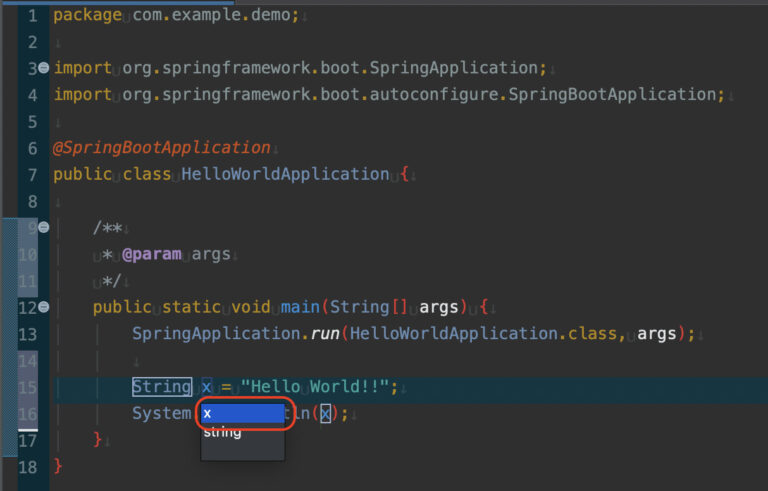Screen dimensions: 768x491
Task: Click the @SpringBootApplication annotation
Action: point(161,147)
